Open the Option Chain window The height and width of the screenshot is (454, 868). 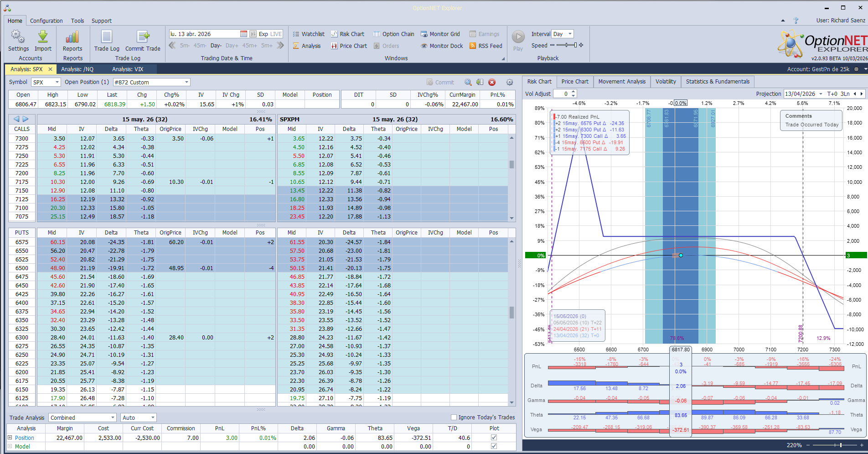point(394,34)
